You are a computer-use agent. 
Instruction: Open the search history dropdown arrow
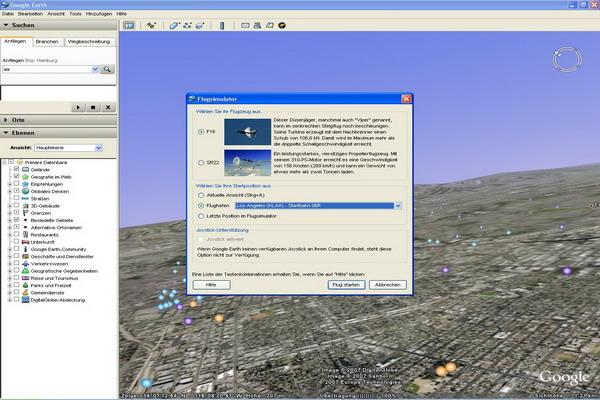95,69
